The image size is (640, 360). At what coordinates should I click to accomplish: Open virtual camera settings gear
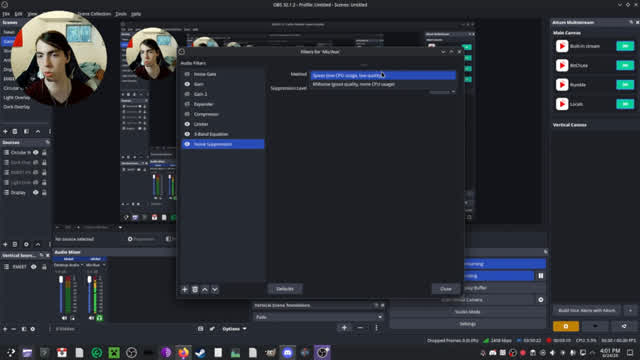(541, 300)
